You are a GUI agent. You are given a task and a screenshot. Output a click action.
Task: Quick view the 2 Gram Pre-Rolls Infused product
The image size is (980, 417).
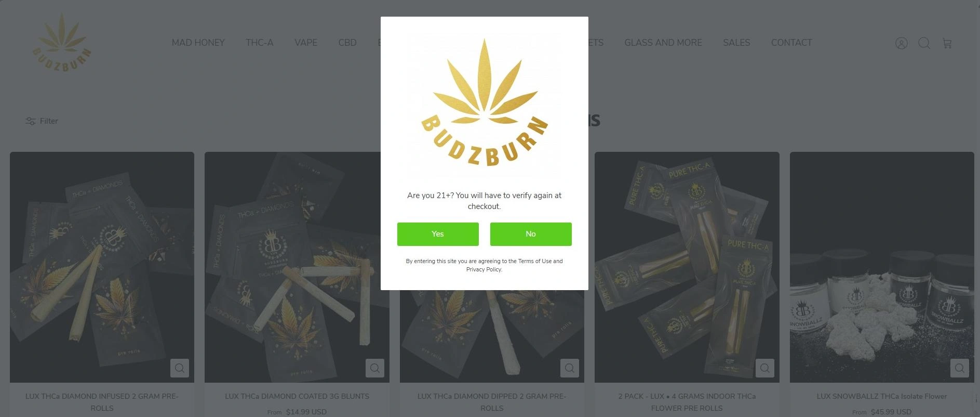coord(180,368)
